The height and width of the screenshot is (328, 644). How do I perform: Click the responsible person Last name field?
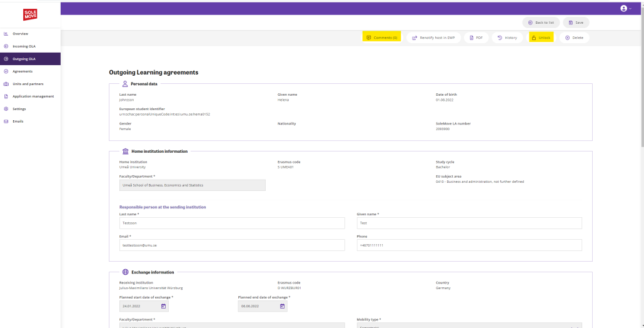[231, 223]
